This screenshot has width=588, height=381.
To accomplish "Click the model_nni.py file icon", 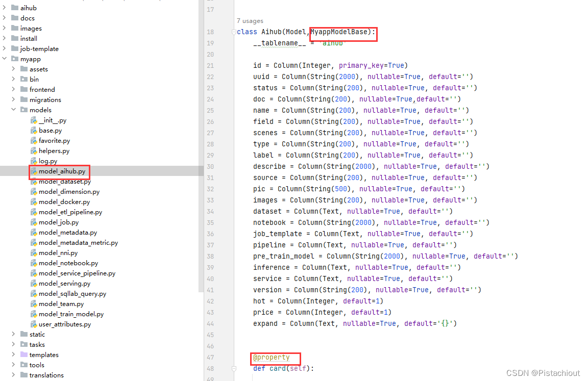I will point(34,253).
